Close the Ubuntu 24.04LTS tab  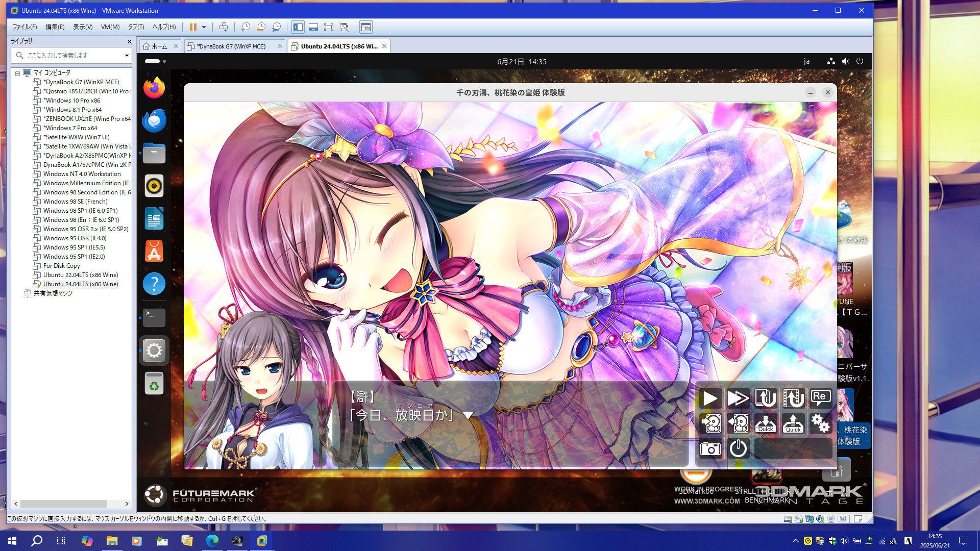(x=384, y=46)
